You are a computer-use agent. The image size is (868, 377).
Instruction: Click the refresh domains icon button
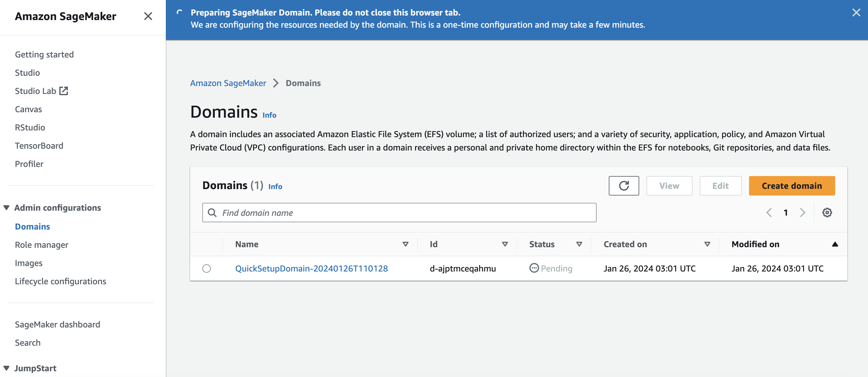pyautogui.click(x=623, y=186)
